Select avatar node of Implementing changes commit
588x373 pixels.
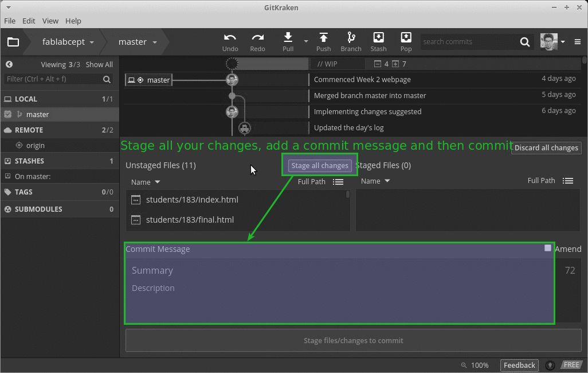tap(232, 111)
